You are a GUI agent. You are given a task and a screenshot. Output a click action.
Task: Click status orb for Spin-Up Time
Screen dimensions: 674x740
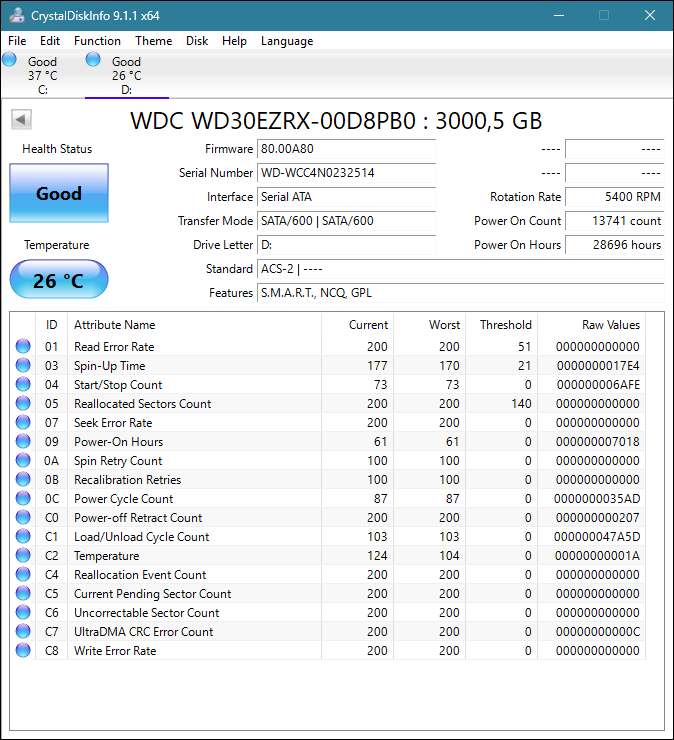click(23, 365)
